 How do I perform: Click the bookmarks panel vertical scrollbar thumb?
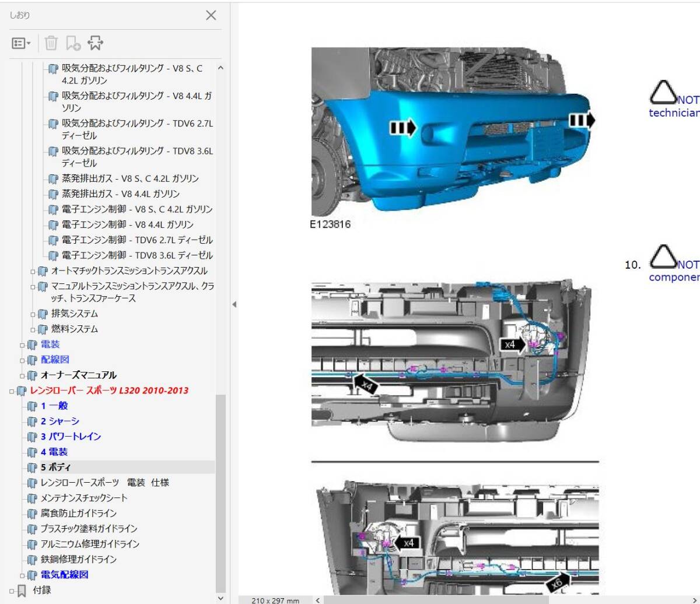tap(220, 493)
